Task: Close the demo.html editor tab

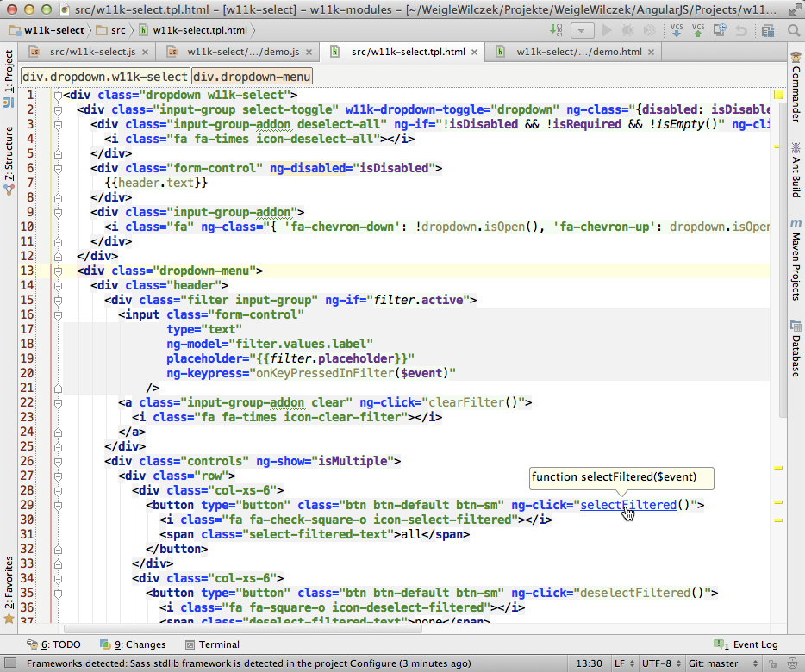Action: pos(651,53)
